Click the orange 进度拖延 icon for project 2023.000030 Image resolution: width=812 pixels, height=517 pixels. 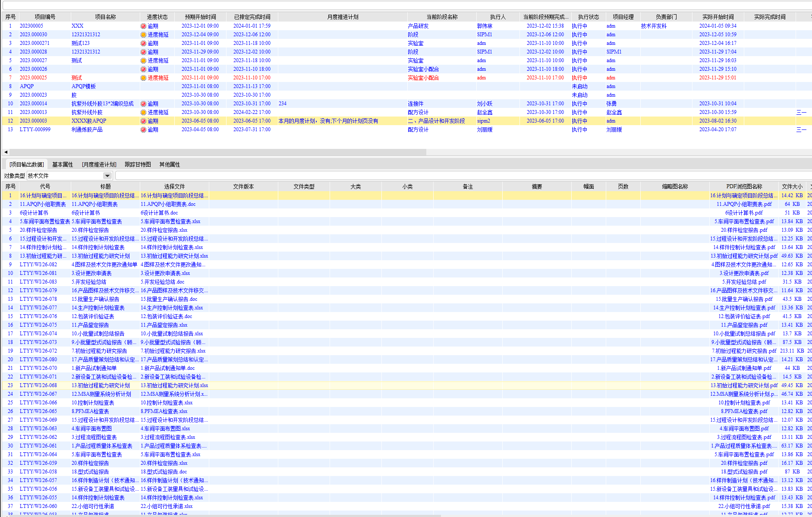143,35
